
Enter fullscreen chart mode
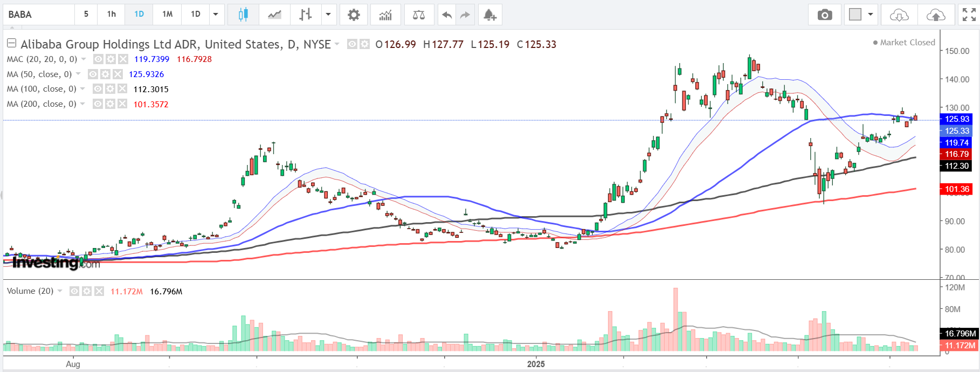[969, 15]
